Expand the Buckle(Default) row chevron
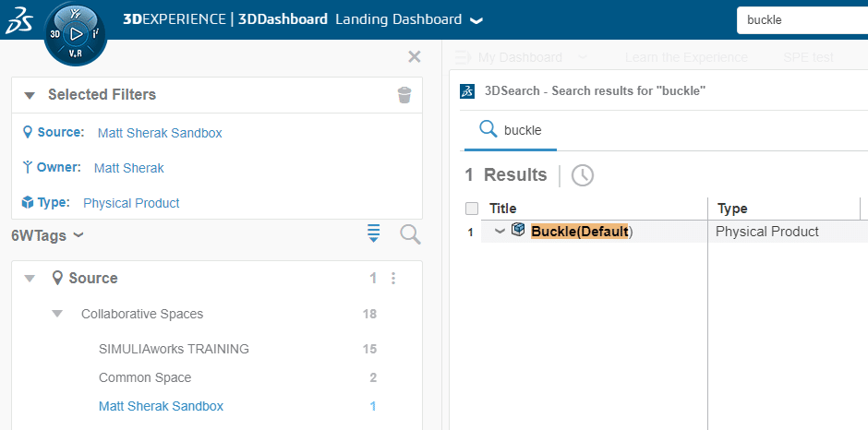This screenshot has width=868, height=430. point(500,232)
